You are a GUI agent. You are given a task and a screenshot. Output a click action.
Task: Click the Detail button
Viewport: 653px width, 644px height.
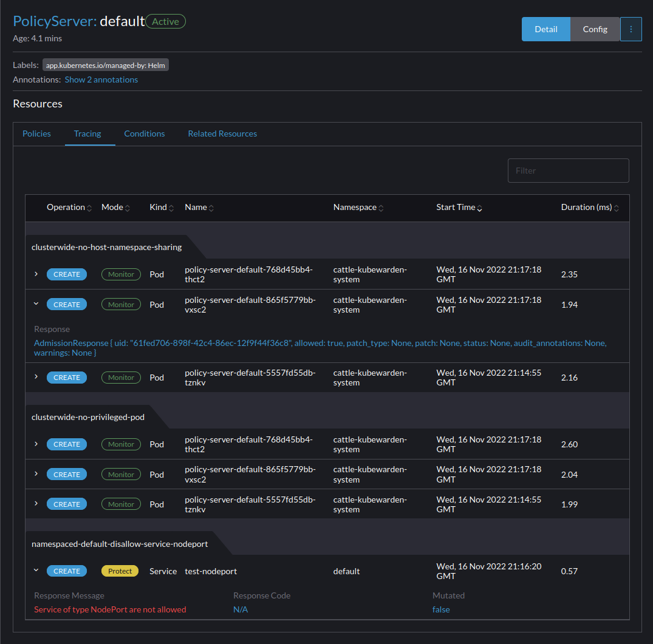[545, 29]
